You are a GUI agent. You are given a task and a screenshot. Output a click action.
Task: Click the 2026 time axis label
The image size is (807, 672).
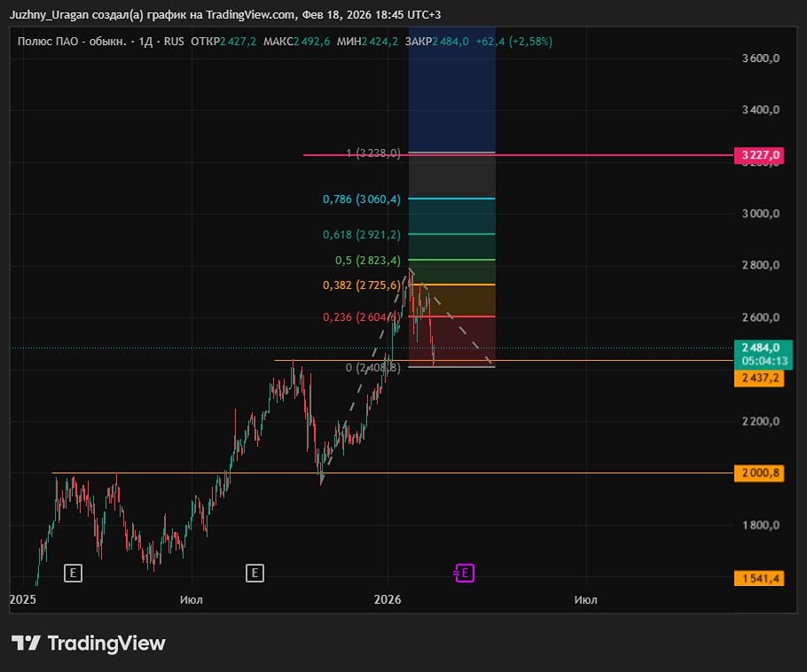click(388, 599)
